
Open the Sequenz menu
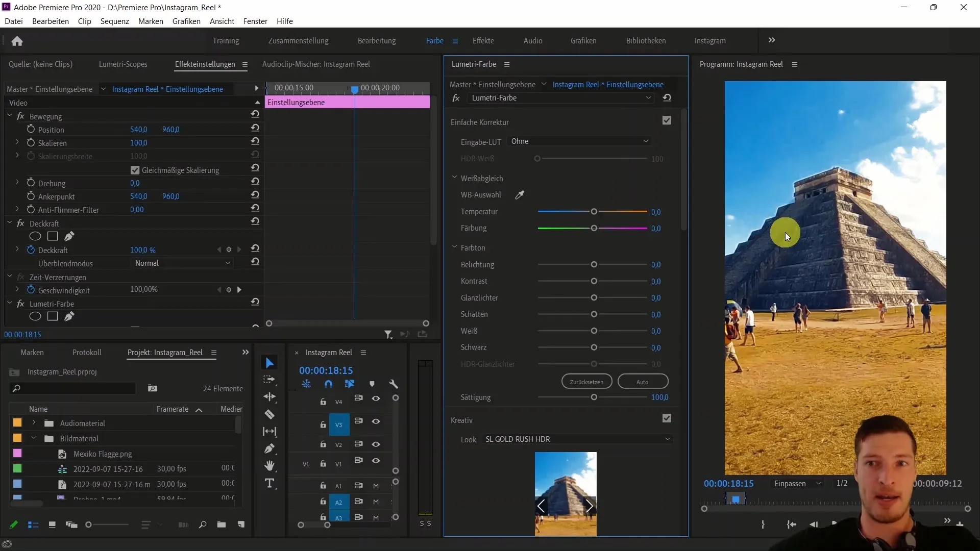click(x=114, y=21)
